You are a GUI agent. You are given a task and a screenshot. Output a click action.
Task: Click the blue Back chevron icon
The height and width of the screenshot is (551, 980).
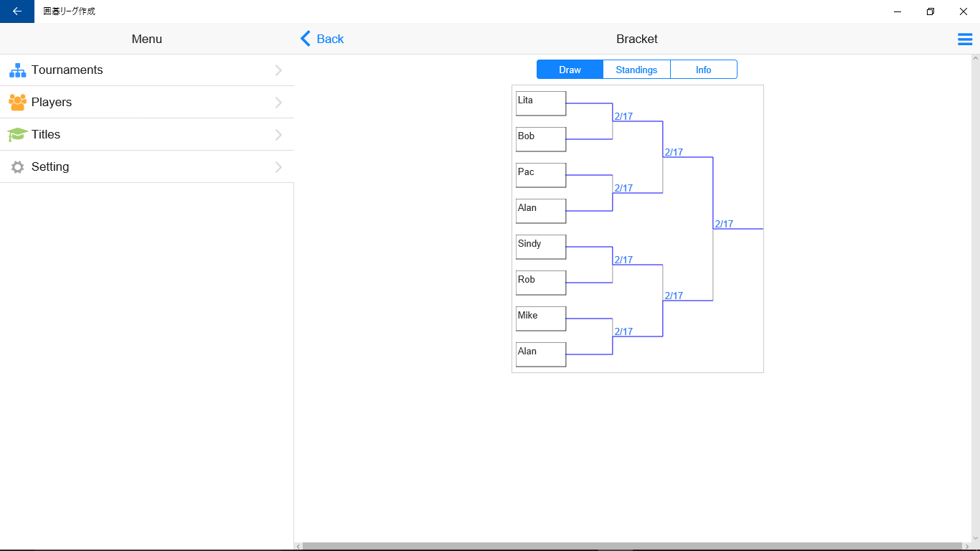point(306,39)
